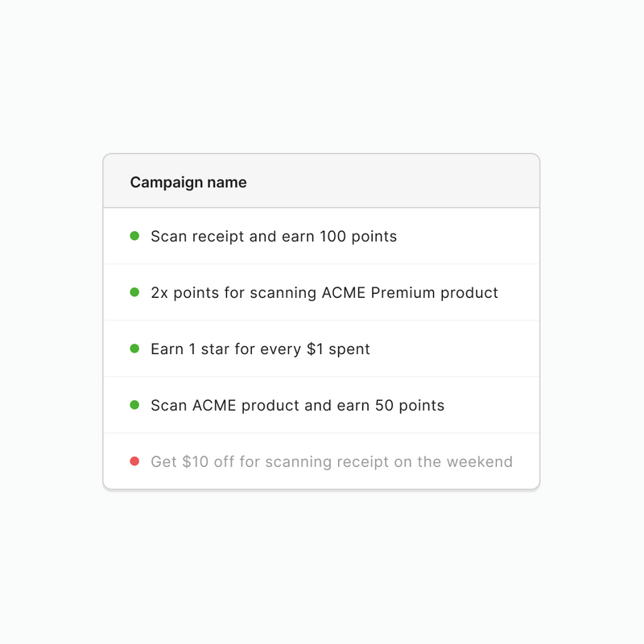Viewport: 644px width, 644px height.
Task: Click the green status indicator beside '2x points' rule
Action: pos(136,292)
